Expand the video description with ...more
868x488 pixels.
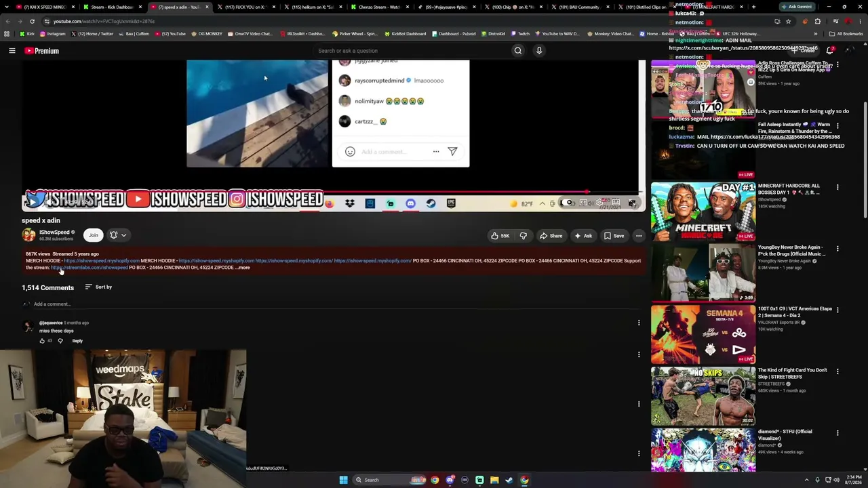coord(243,268)
